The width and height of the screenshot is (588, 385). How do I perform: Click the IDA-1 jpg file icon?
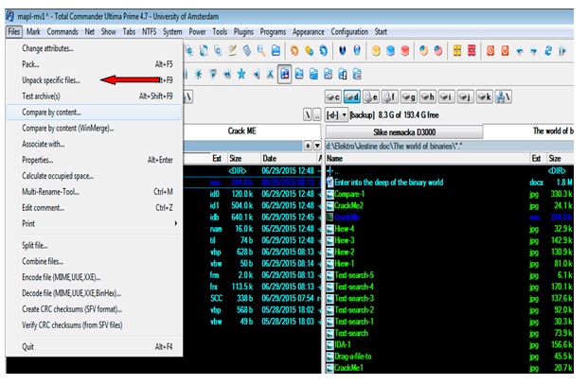point(330,345)
